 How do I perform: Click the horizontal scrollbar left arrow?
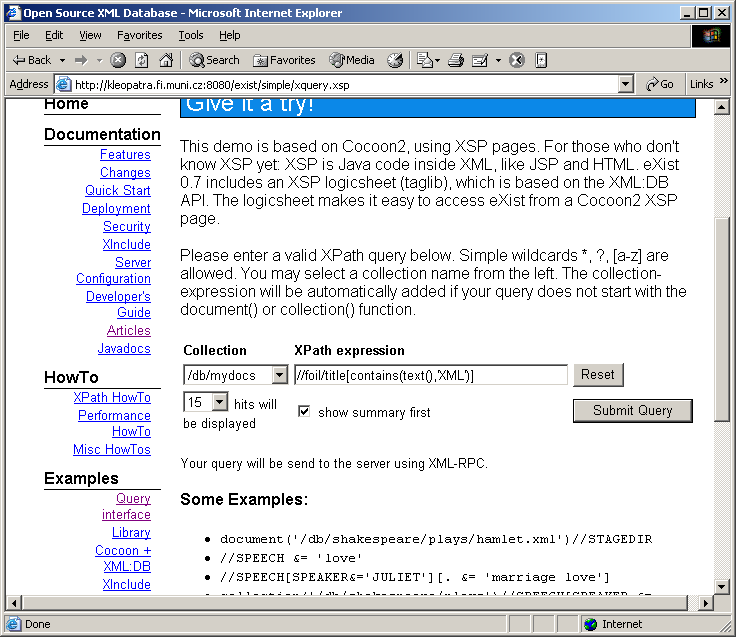14,603
